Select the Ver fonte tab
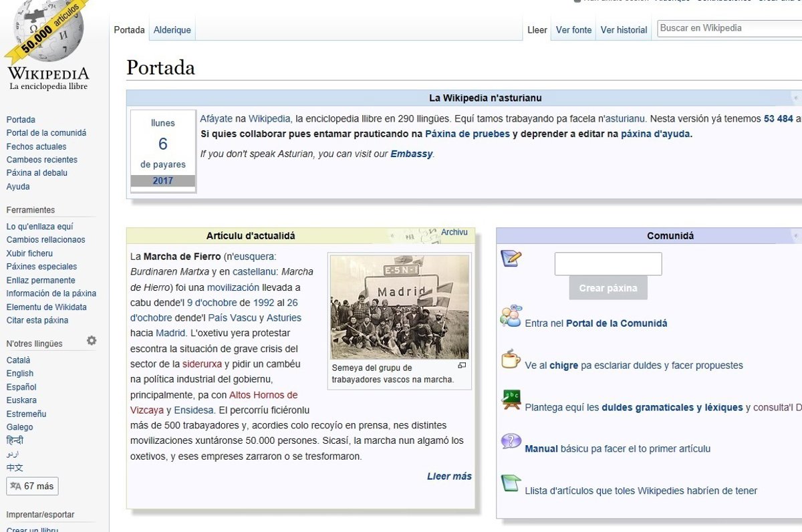Image resolution: width=802 pixels, height=532 pixels. (573, 30)
